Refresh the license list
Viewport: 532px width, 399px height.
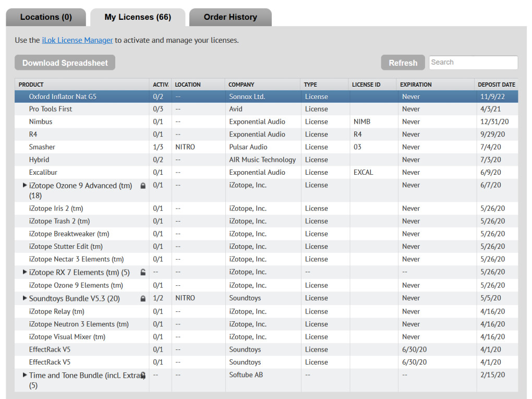[x=403, y=63]
